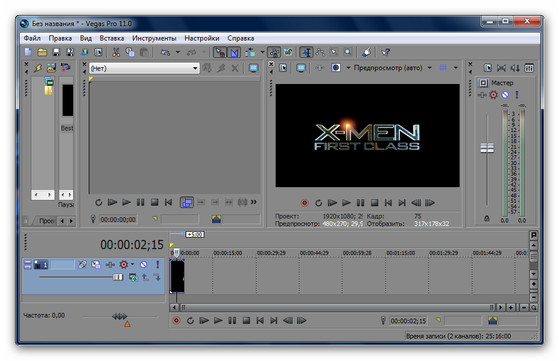The image size is (560, 361).
Task: Expand the undo history dropdown arrow
Action: pyautogui.click(x=178, y=52)
